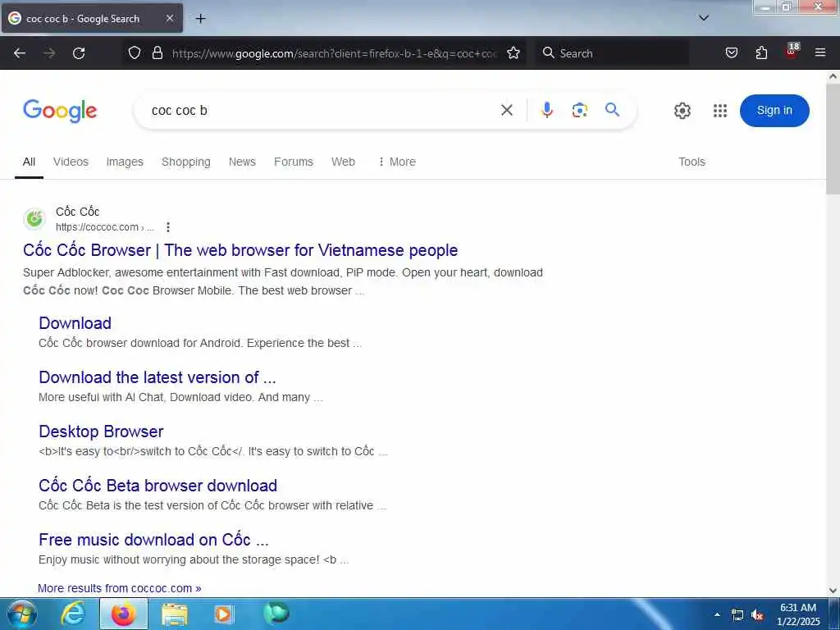Switch to the Forums tab
Screen dimensions: 840x630
pyautogui.click(x=294, y=162)
